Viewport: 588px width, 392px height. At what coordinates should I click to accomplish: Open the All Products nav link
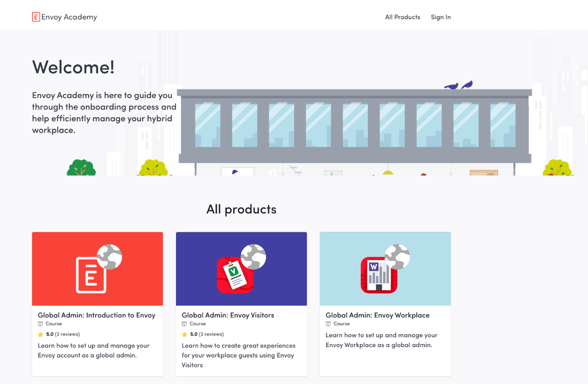(402, 17)
